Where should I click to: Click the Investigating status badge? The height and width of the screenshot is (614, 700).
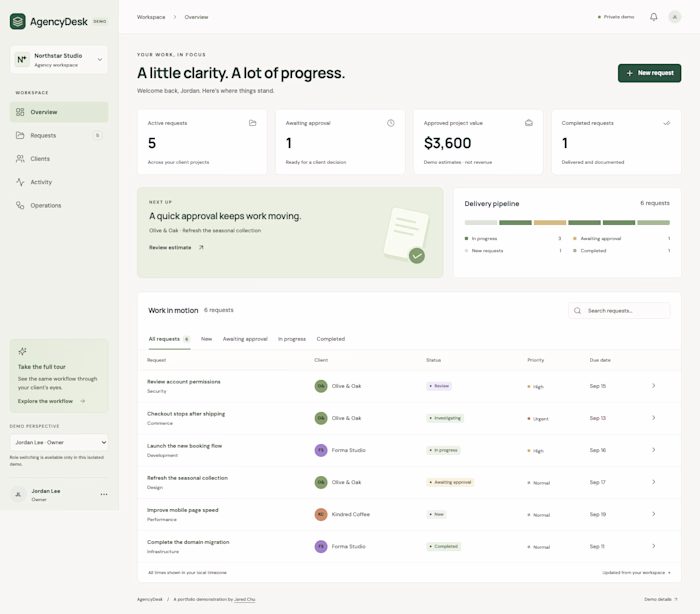445,418
